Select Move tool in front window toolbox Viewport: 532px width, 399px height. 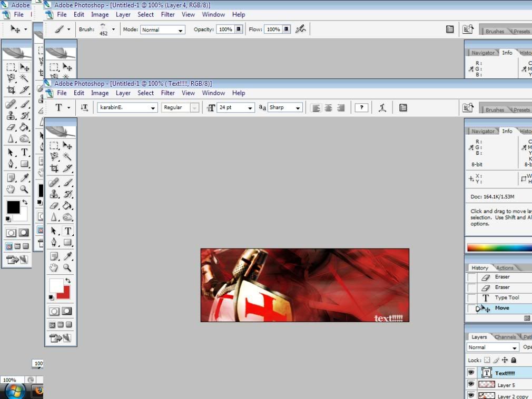point(67,146)
